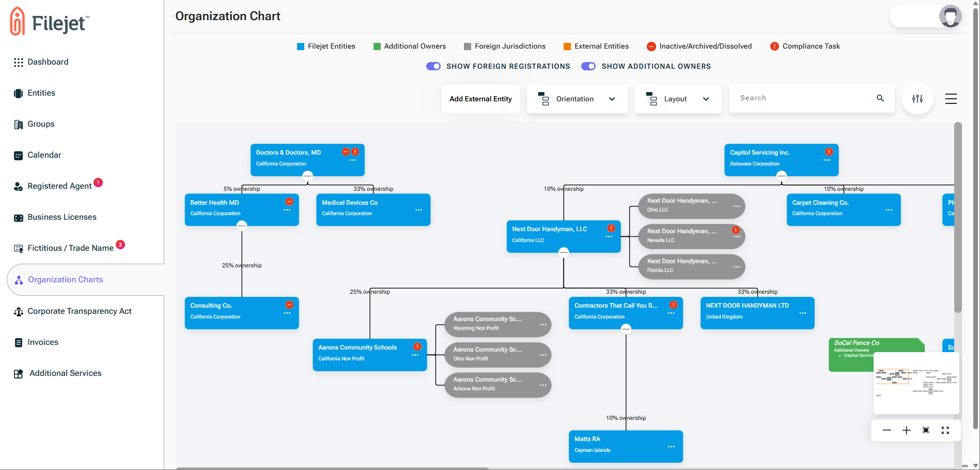Click the fullscreen icon in the minimap controls
The image size is (980, 470).
click(x=945, y=430)
